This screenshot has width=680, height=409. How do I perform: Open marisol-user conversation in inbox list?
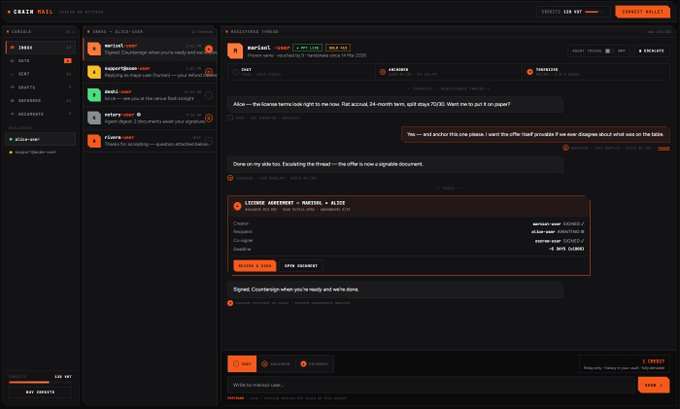pos(150,49)
